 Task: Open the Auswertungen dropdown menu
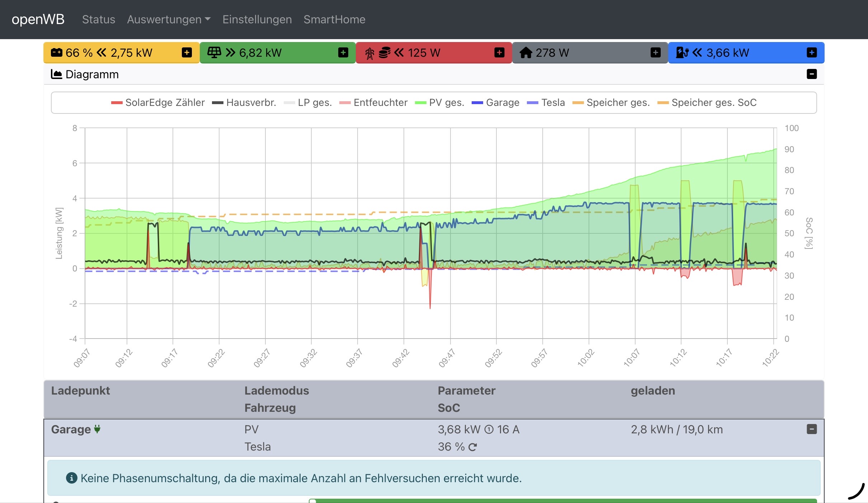[x=169, y=19]
